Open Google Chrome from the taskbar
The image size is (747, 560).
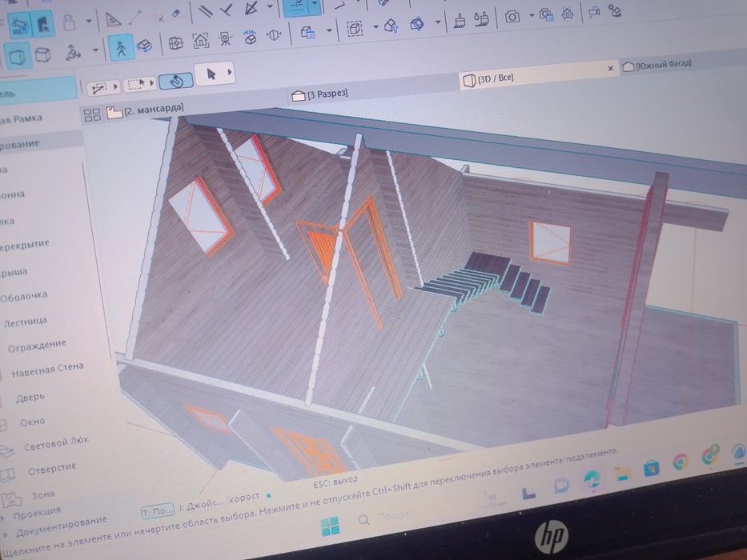tap(681, 462)
